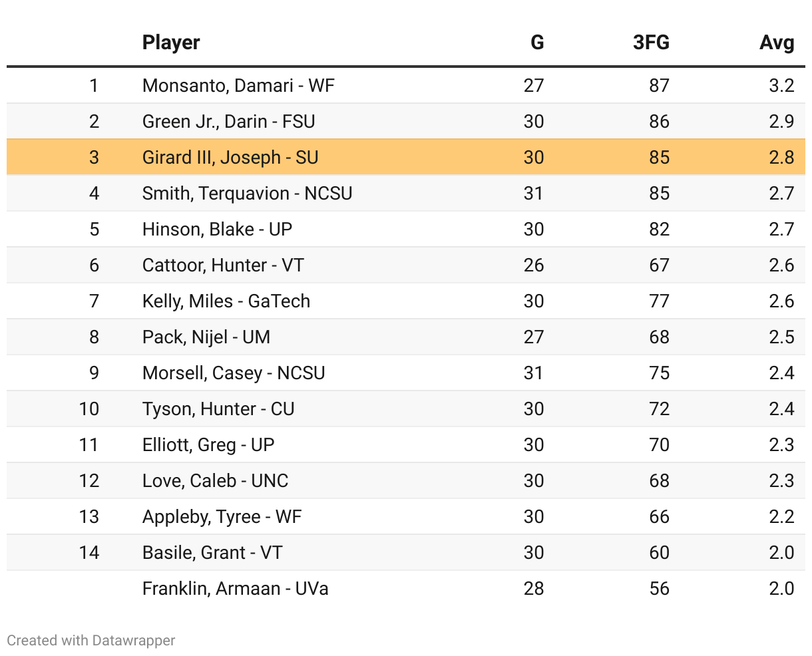Click the Avg column header

[x=777, y=43]
